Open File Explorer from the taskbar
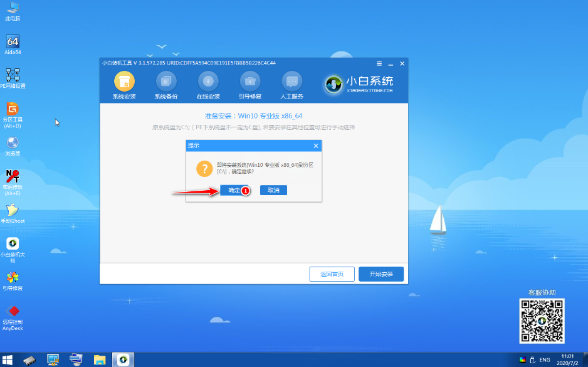588x367 pixels. tap(100, 360)
